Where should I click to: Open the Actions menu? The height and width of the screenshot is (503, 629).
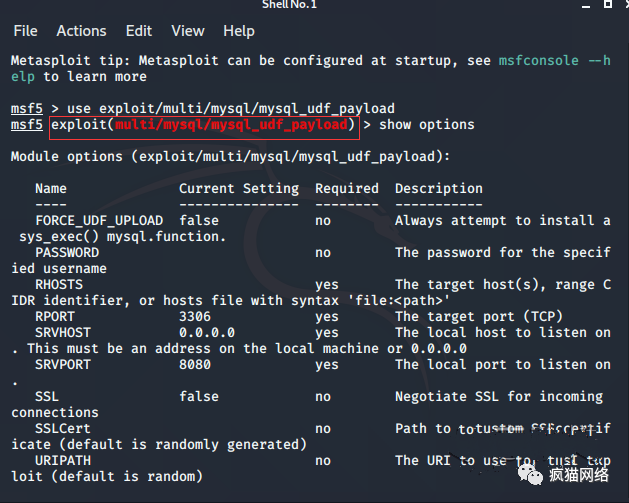point(81,31)
